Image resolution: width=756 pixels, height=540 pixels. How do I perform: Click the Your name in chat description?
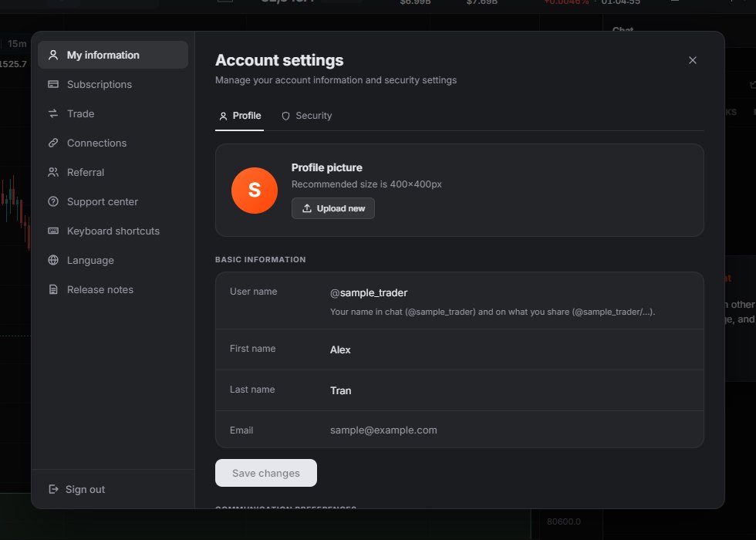point(493,312)
